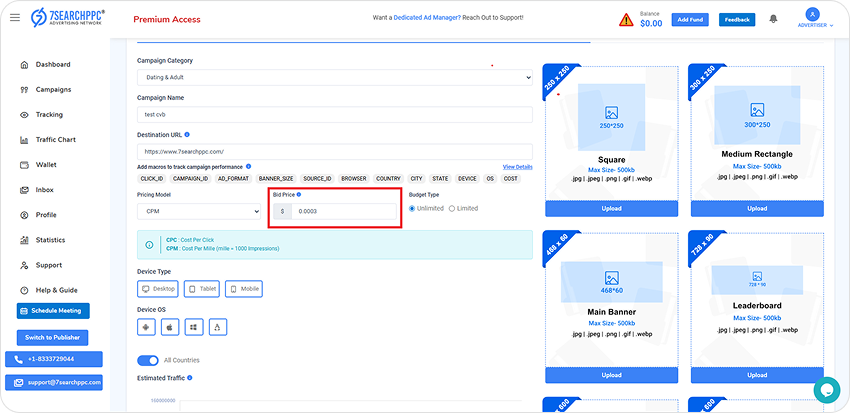Open the hamburger navigation menu
850x413 pixels.
coord(15,18)
